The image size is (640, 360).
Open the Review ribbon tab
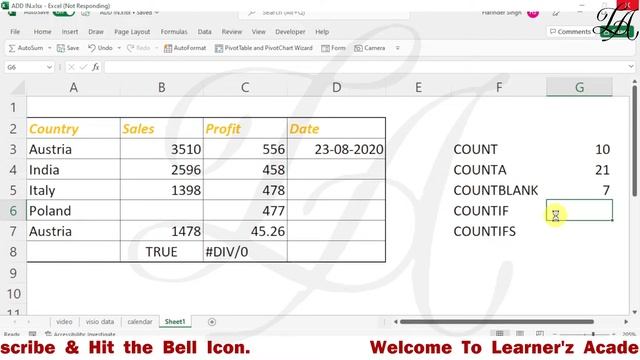pyautogui.click(x=232, y=31)
